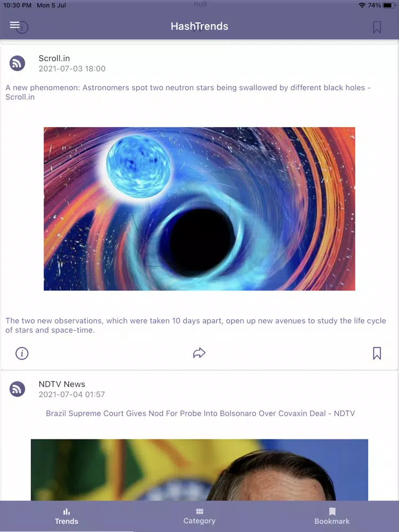Open info icon under the black hole article
The width and height of the screenshot is (399, 532).
tap(22, 353)
